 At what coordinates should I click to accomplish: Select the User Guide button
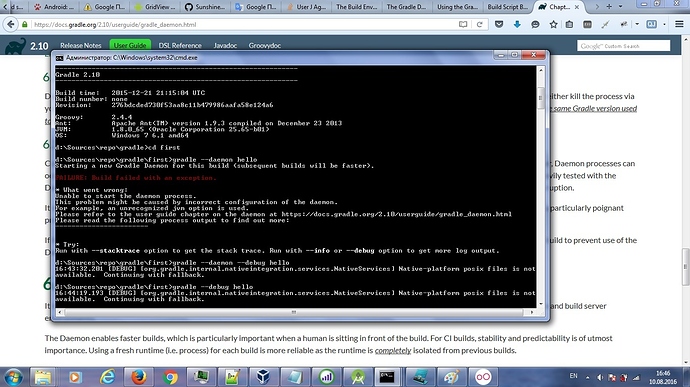(130, 45)
